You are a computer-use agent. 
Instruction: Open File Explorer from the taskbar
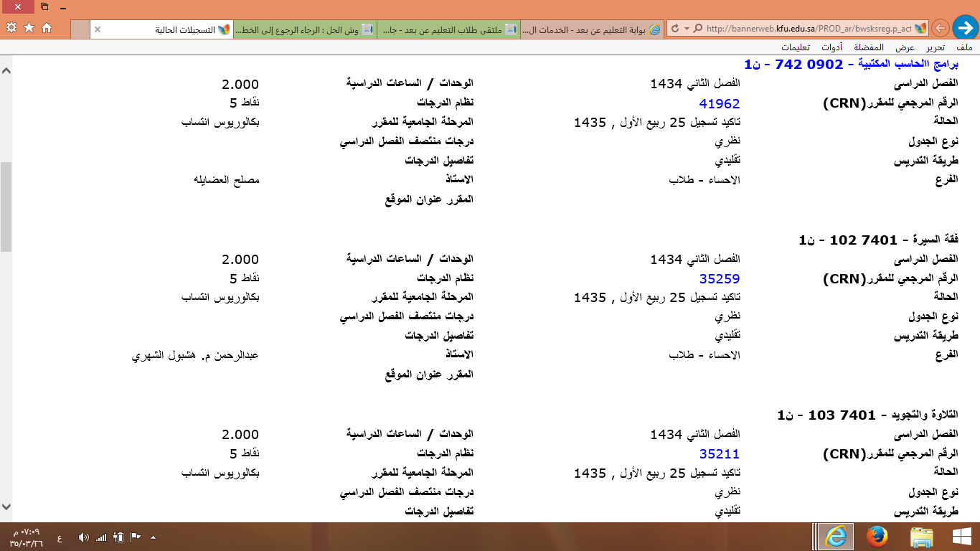921,537
